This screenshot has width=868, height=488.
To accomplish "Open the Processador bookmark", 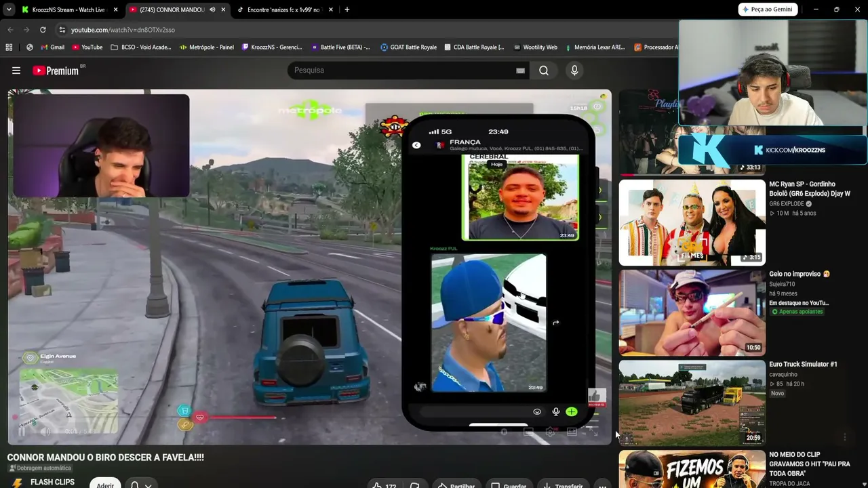I will tap(656, 47).
